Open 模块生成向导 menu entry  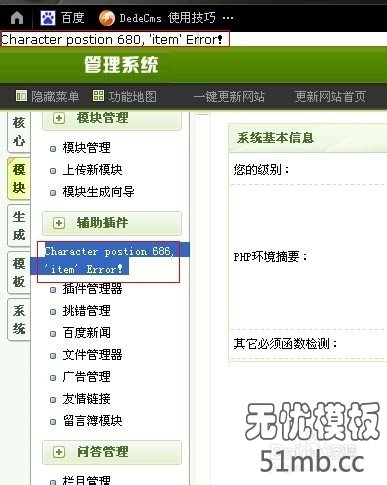[98, 192]
